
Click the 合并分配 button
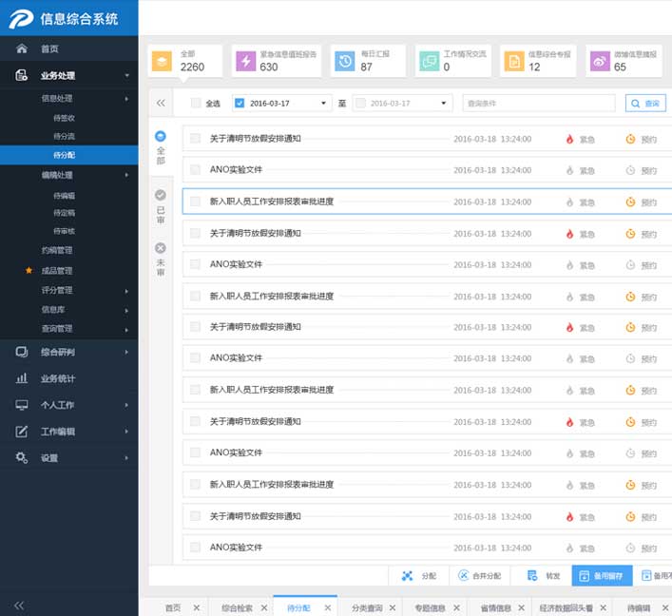[480, 576]
